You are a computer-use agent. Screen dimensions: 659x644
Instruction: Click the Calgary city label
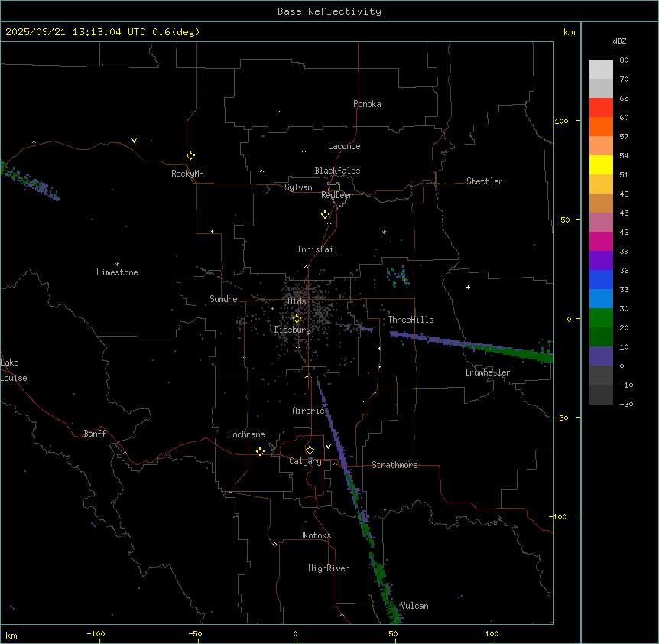(305, 462)
